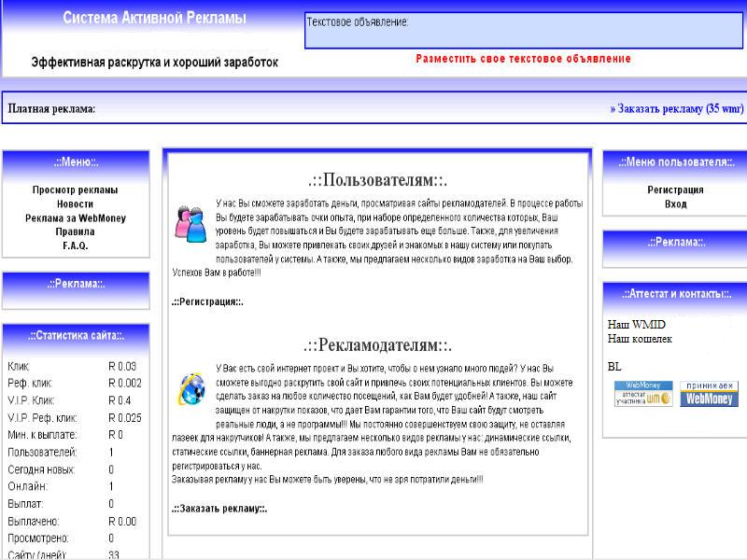This screenshot has width=747, height=560.
Task: Click the 'Платная реклама:' label
Action: (x=51, y=108)
